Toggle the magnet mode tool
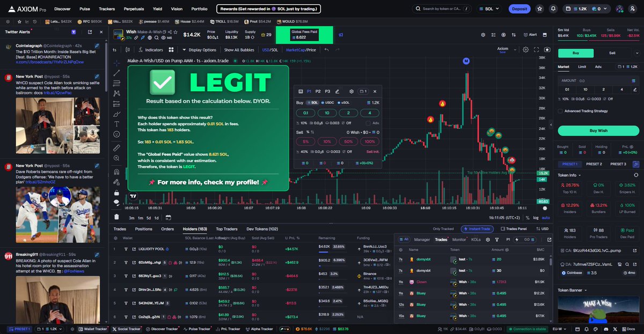644x334 pixels. pyautogui.click(x=116, y=172)
